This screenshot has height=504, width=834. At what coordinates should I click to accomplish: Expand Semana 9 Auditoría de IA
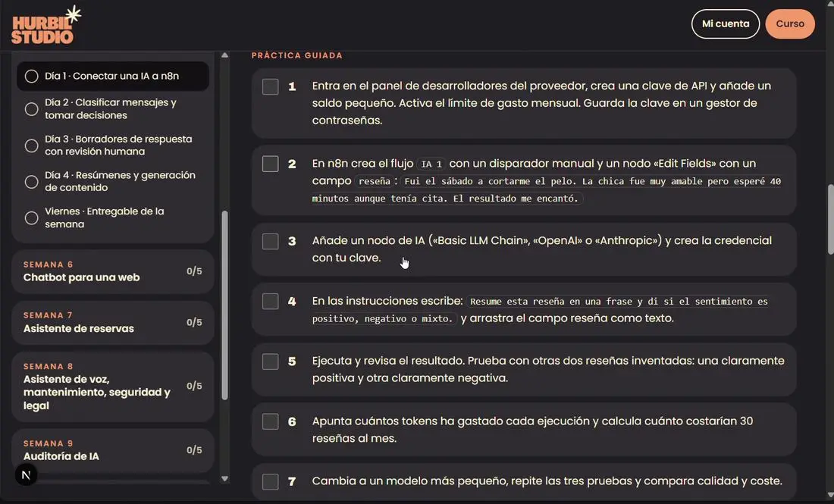click(113, 450)
